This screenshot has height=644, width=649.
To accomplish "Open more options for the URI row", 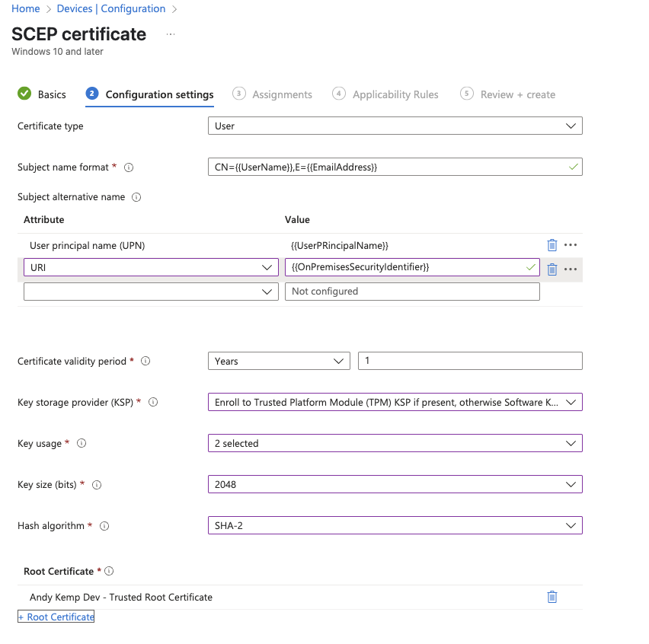I will tap(571, 269).
